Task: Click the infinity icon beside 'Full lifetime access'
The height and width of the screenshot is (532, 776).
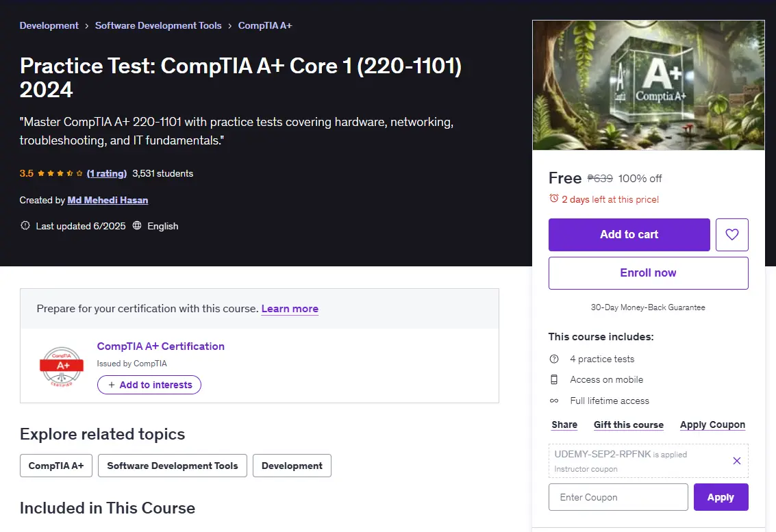Action: coord(554,401)
